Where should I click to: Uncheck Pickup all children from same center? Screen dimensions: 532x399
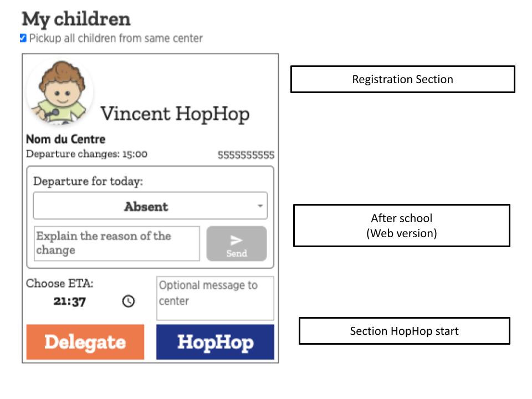(23, 38)
